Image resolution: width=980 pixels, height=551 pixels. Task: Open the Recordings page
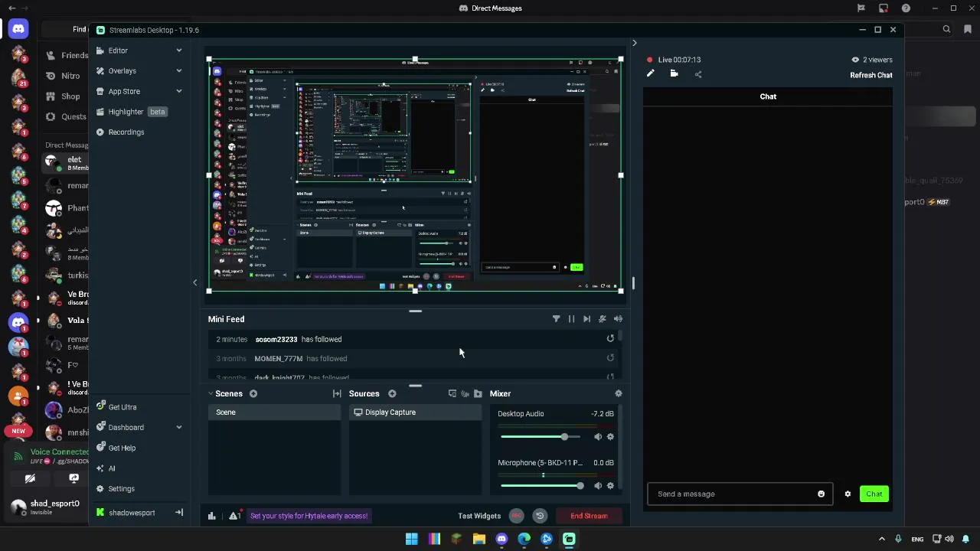[120, 132]
